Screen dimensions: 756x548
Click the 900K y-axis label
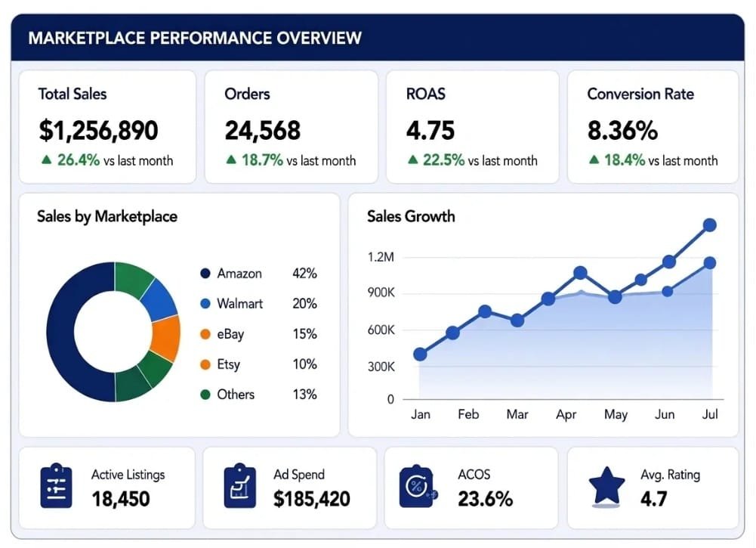[x=381, y=293]
